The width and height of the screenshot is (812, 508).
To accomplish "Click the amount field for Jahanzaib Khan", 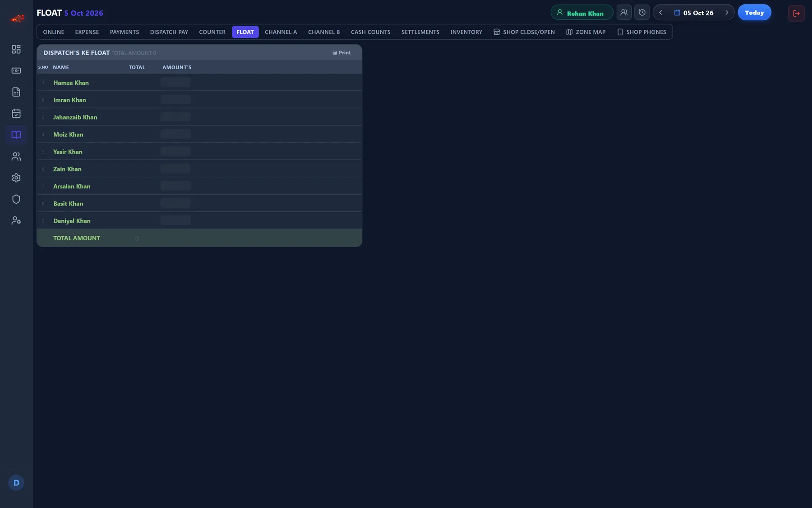I will point(175,117).
